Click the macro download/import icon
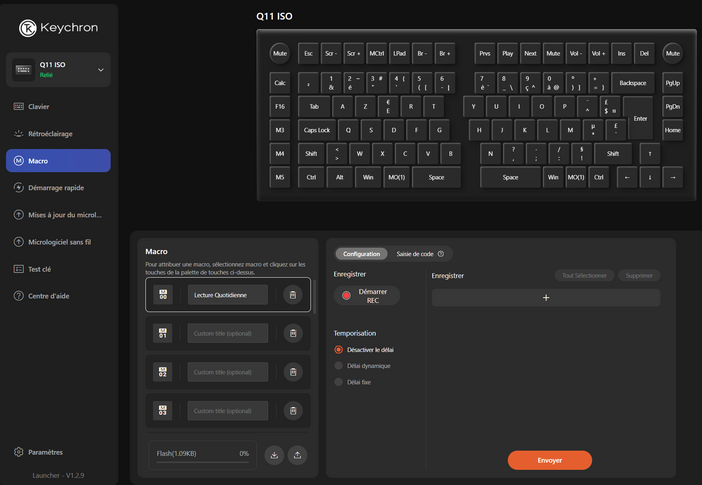Viewport: 702px width, 485px height. (274, 455)
